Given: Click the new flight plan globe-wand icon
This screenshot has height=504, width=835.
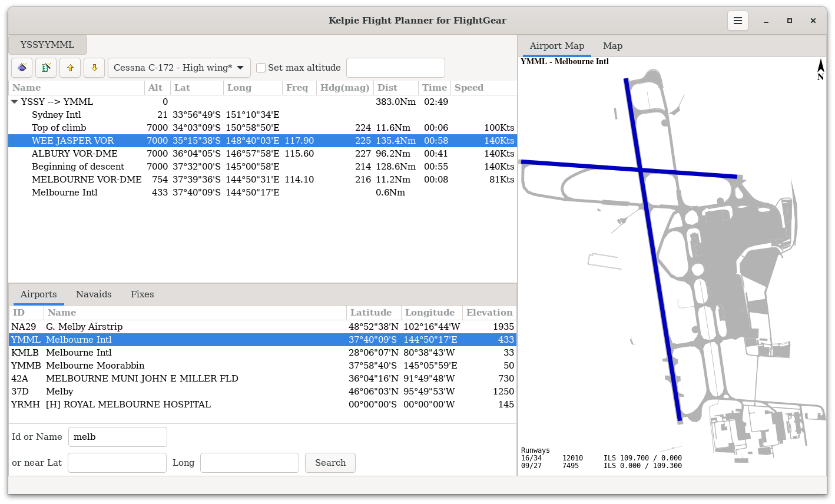Looking at the screenshot, I should pyautogui.click(x=22, y=68).
